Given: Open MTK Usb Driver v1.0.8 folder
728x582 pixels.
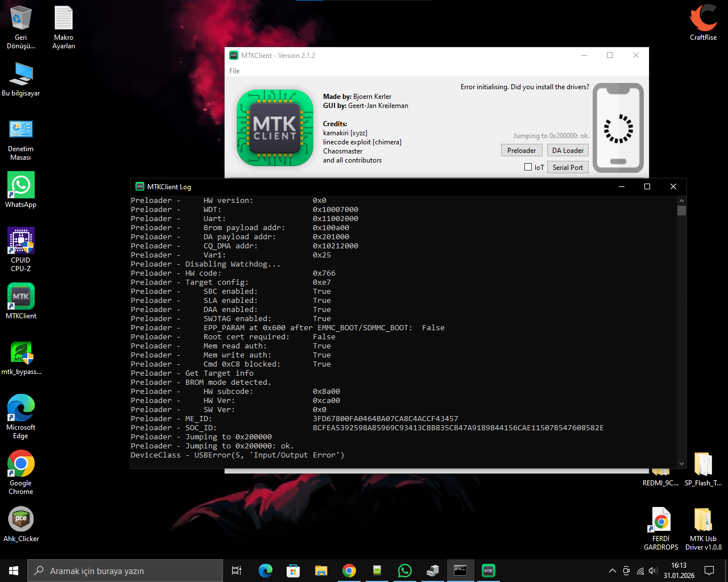Looking at the screenshot, I should [x=704, y=529].
